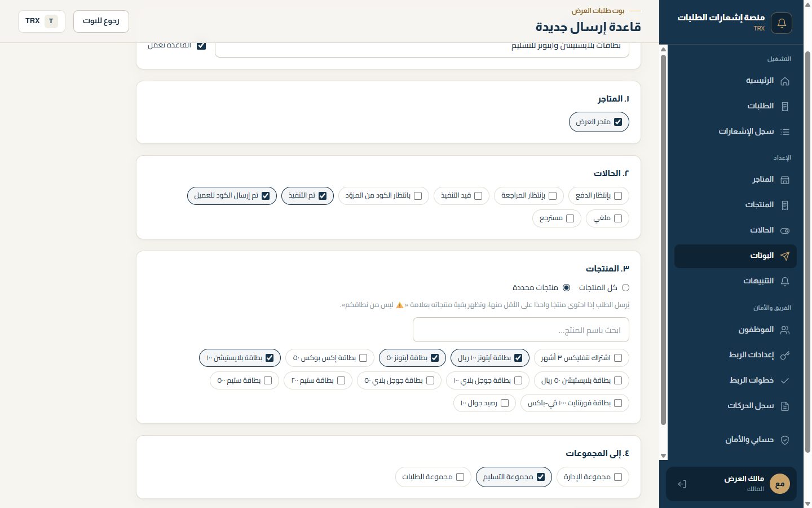Open الرئيسية home icon in sidebar
Viewport: 812px width, 508px height.
tap(784, 81)
